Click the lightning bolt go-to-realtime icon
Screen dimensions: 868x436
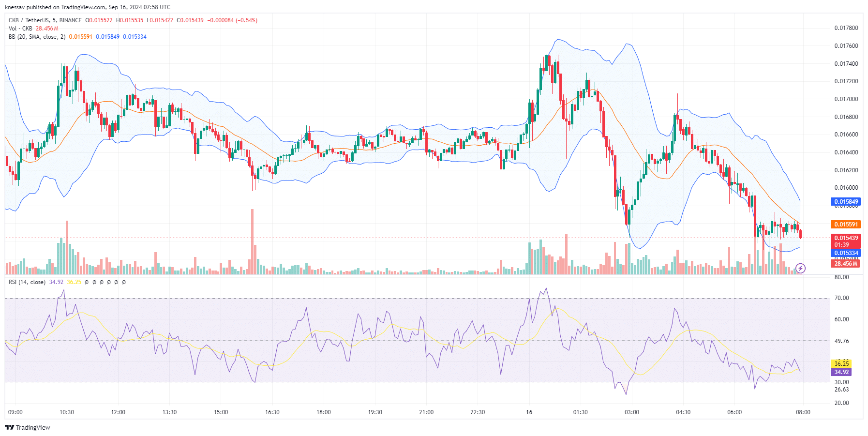801,268
